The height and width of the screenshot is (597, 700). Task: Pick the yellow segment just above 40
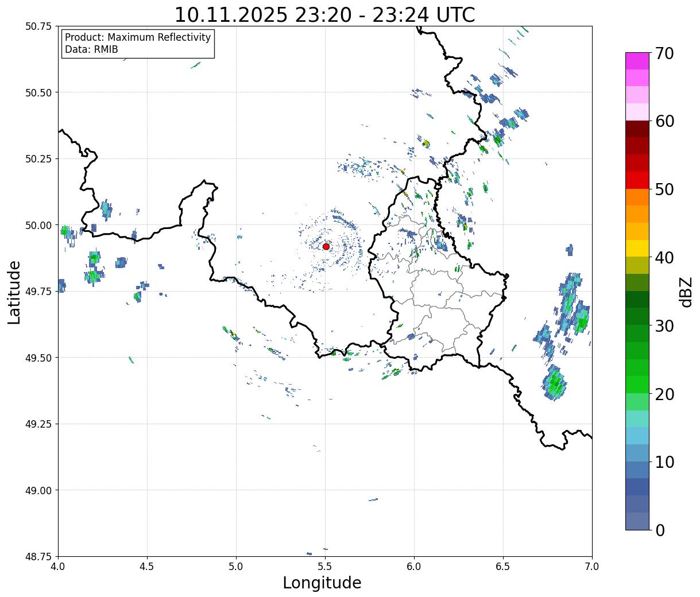coord(637,248)
